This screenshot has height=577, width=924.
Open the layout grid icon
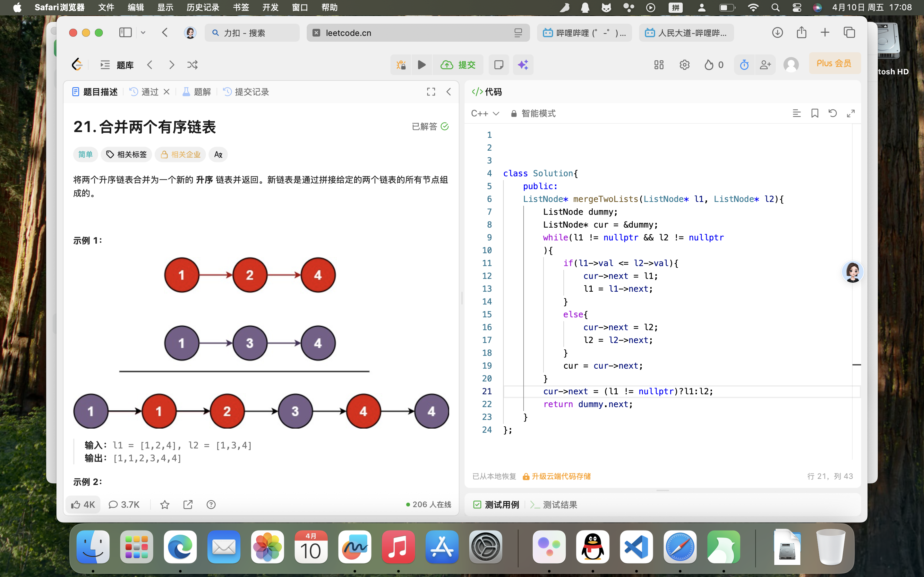click(x=659, y=65)
